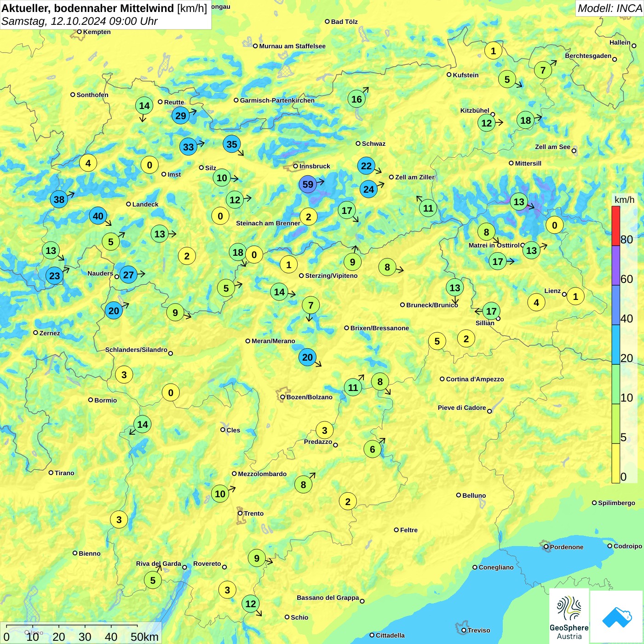The image size is (644, 644).
Task: Pick the 23 km/h wind station marker
Action: 54,276
